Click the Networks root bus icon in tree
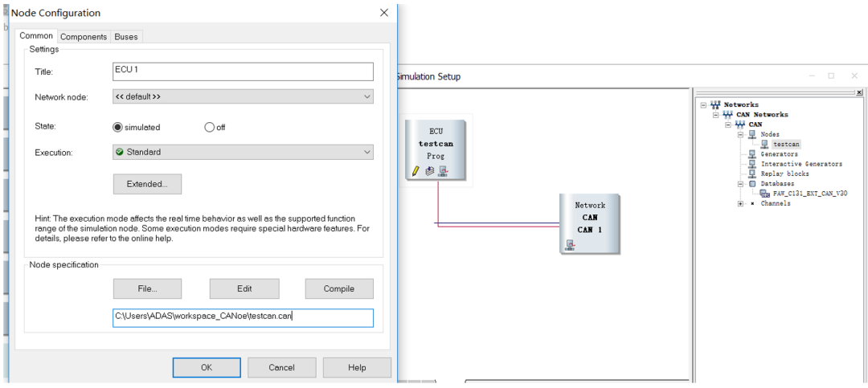This screenshot has height=388, width=868. tap(715, 104)
